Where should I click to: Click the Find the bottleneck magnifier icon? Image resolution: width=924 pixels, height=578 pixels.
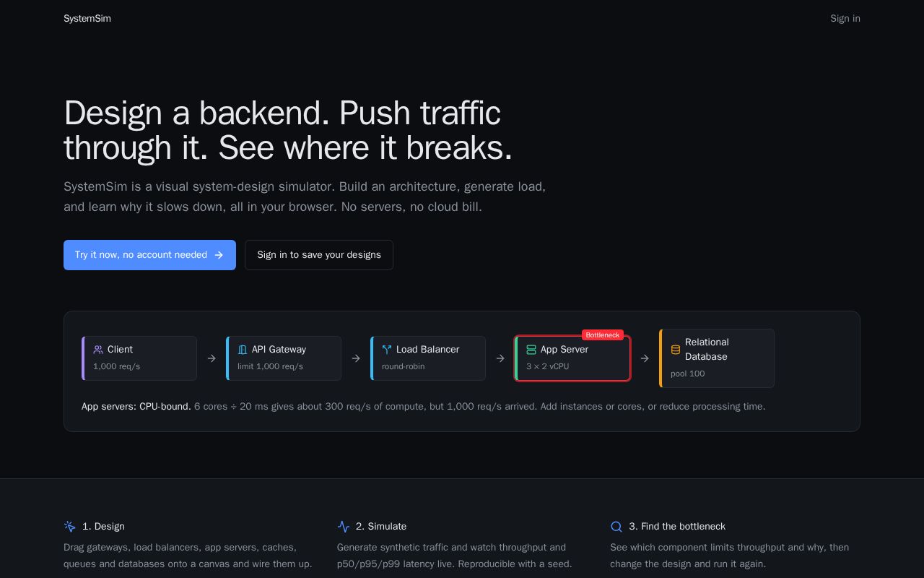616,527
